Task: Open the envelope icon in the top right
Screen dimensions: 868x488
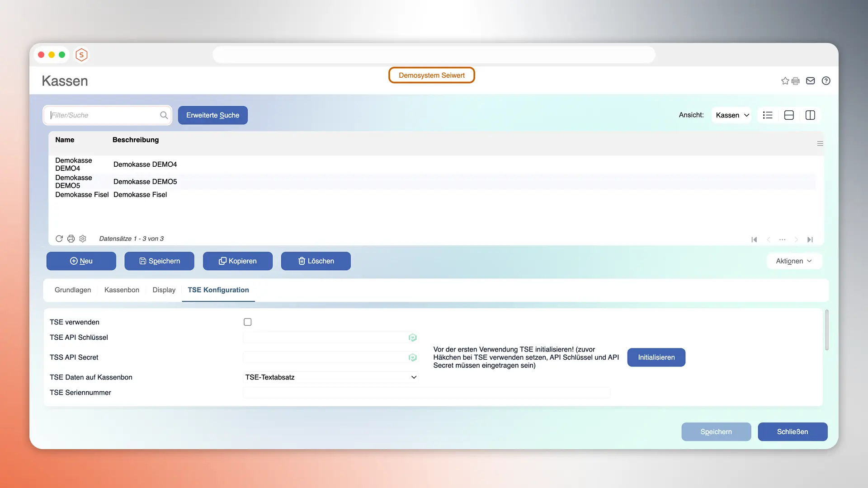Action: 810,81
